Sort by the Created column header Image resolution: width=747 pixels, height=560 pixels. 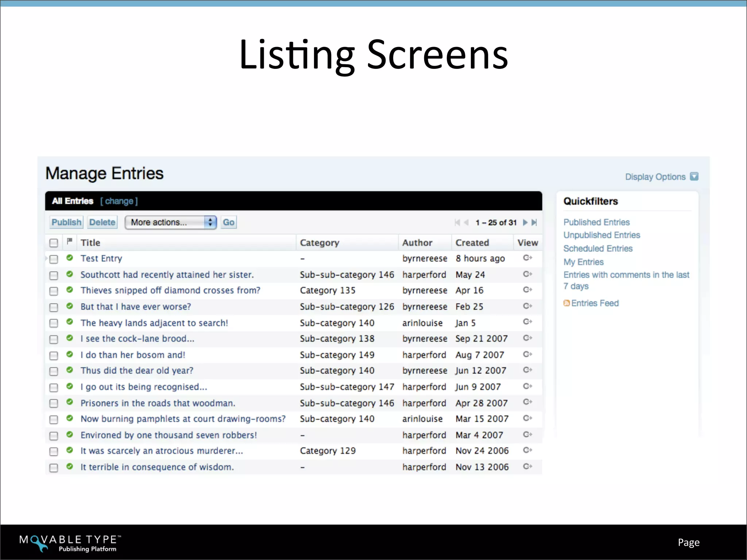[472, 243]
